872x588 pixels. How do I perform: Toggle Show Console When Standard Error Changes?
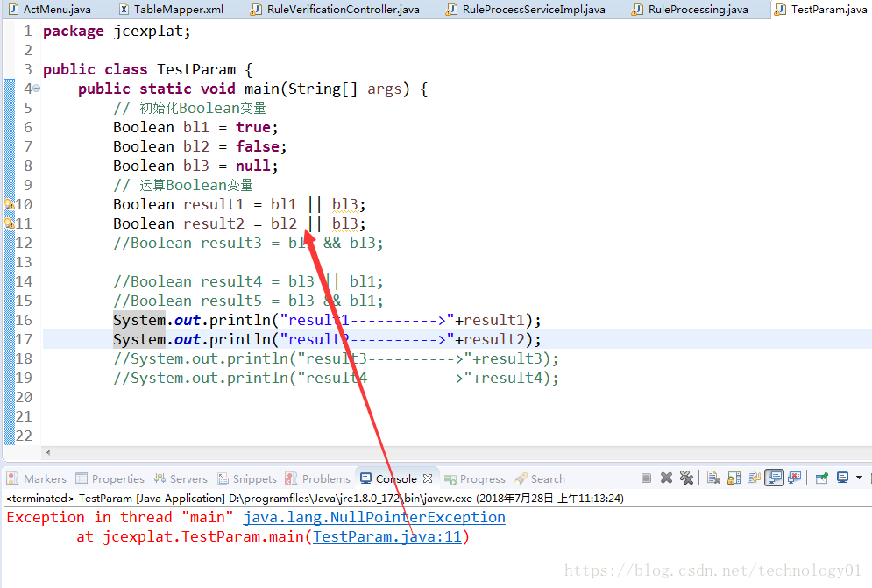pos(795,478)
